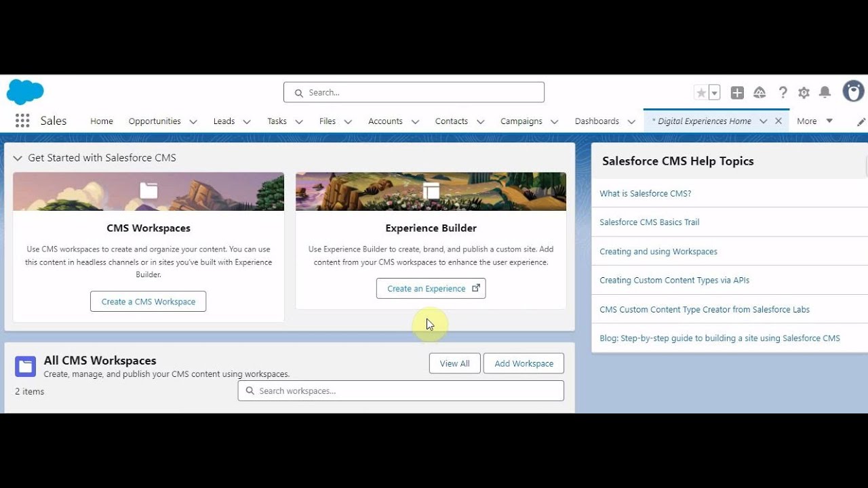The width and height of the screenshot is (868, 488).
Task: Open the Campaigns tab
Action: click(x=521, y=121)
